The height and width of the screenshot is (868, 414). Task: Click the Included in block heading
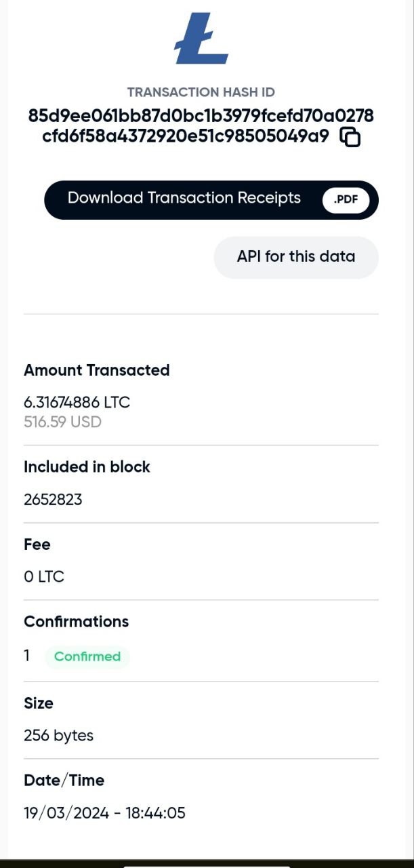[x=87, y=467]
